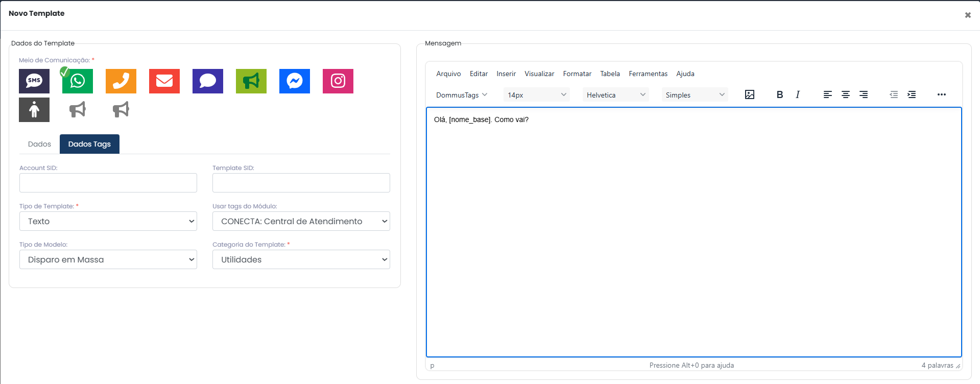Select the SMS communication channel icon
Screen dimensions: 980x384
click(34, 81)
